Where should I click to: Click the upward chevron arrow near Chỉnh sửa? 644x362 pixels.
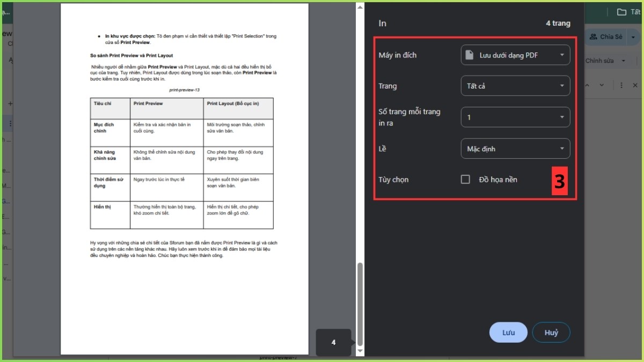click(x=587, y=85)
